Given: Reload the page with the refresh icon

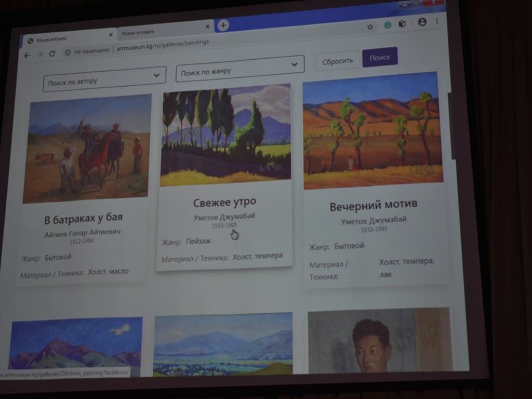Looking at the screenshot, I should pos(52,54).
